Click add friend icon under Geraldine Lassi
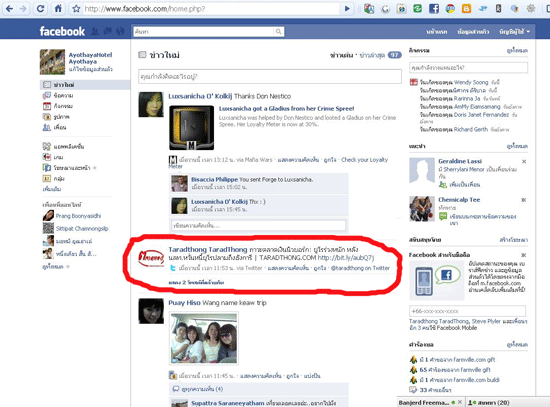This screenshot has height=407, width=550. tap(443, 185)
